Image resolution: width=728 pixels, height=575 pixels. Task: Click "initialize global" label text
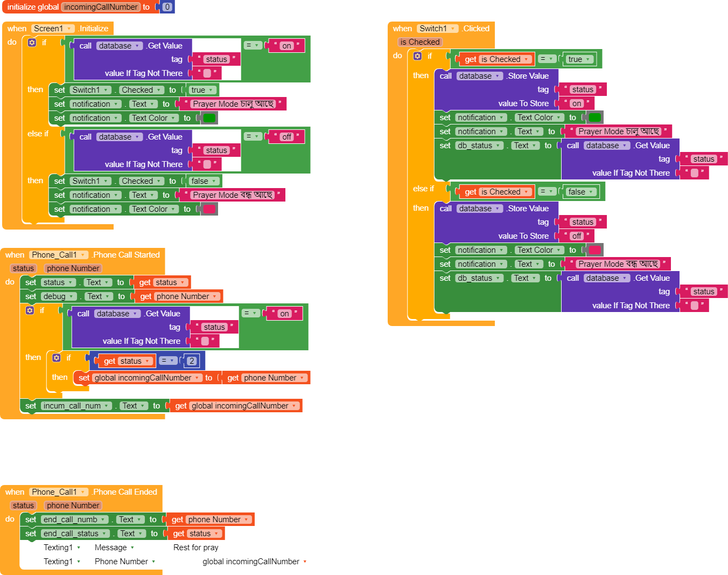[33, 7]
